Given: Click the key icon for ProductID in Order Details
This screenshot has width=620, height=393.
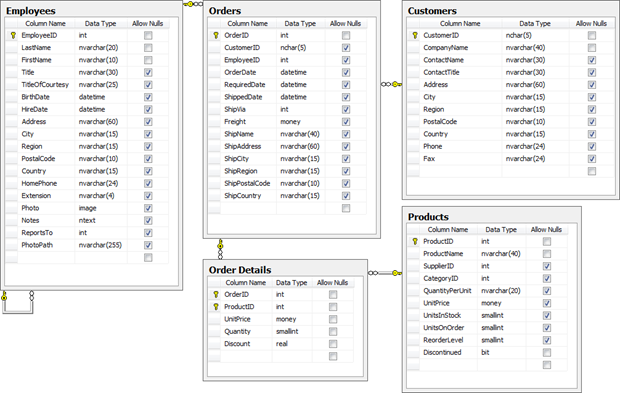Looking at the screenshot, I should click(216, 307).
